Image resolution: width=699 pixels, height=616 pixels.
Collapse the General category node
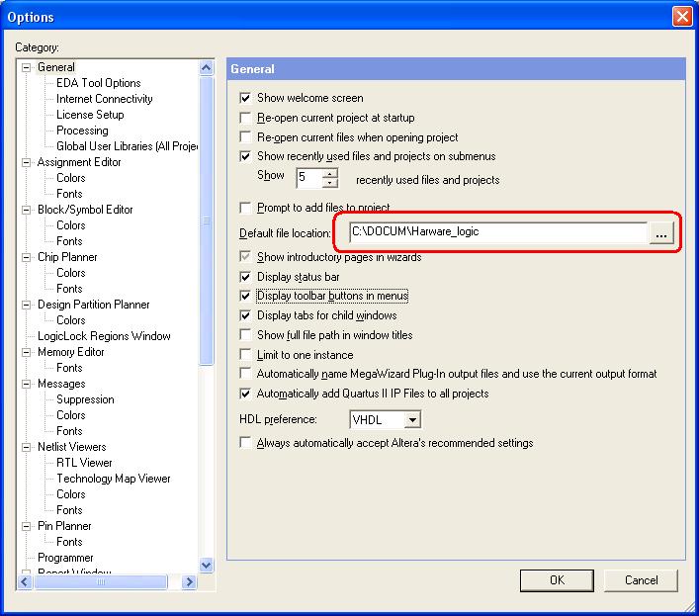coord(27,67)
